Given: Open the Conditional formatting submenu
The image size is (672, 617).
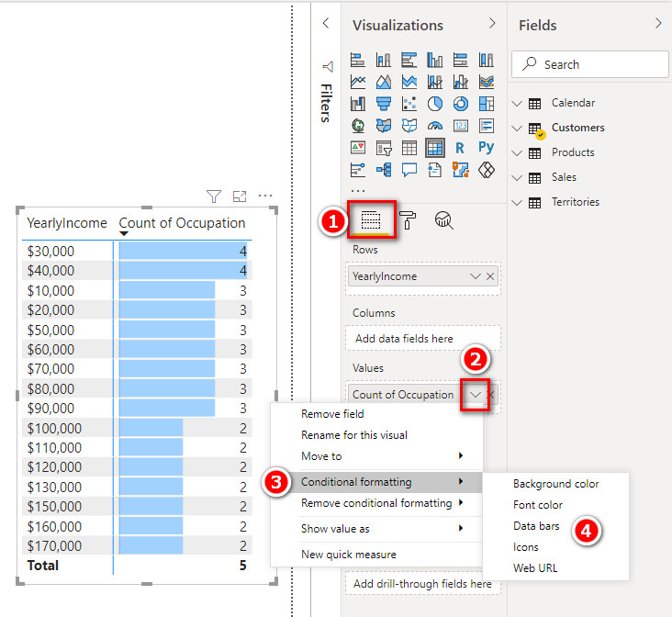Looking at the screenshot, I should pos(376,482).
